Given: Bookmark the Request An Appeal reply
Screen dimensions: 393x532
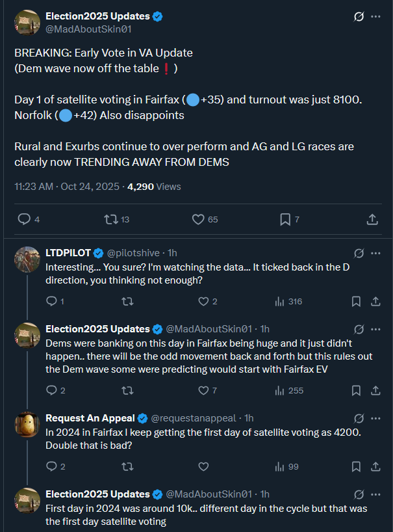Looking at the screenshot, I should coord(356,466).
